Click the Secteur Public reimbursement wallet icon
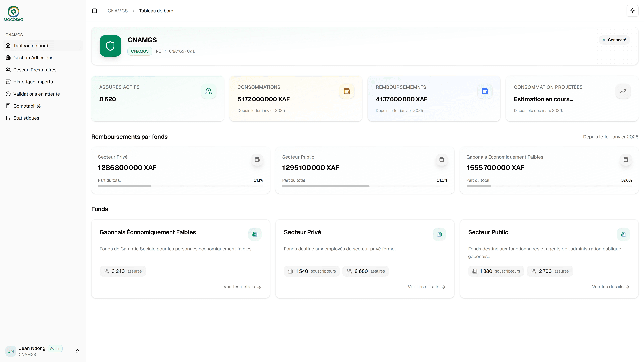Screen dimensions: 644x362 [442, 160]
